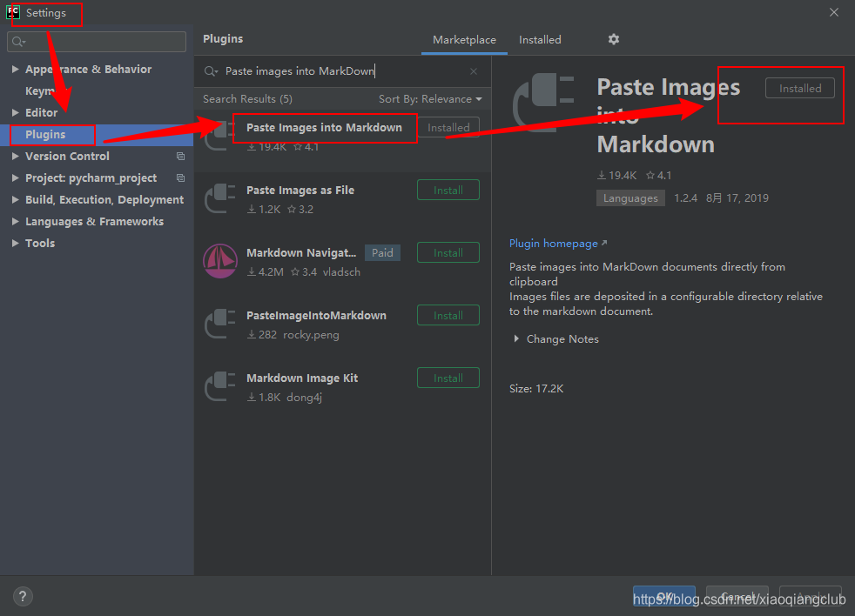Select the PasteImageIntoMarkdown result title
The image size is (855, 616).
(316, 316)
